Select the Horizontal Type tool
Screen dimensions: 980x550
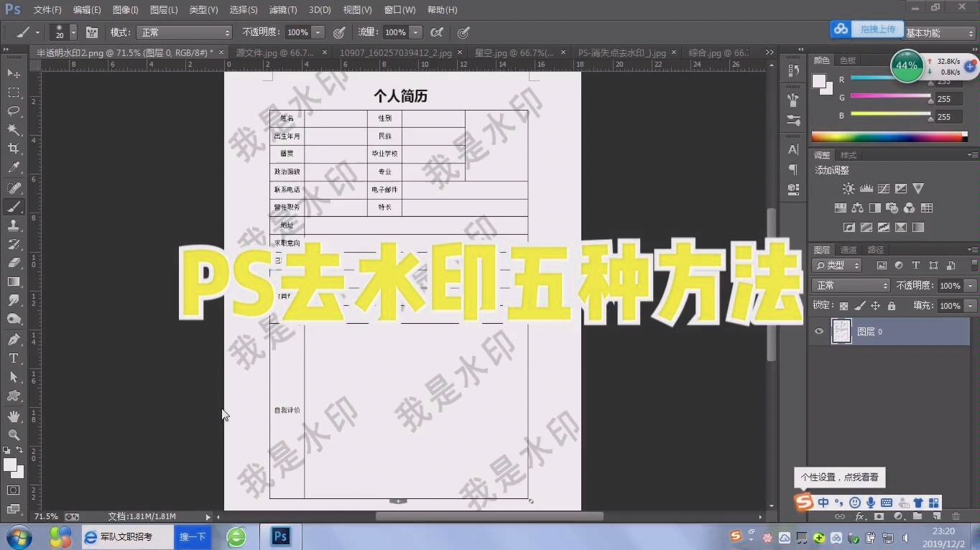click(14, 358)
